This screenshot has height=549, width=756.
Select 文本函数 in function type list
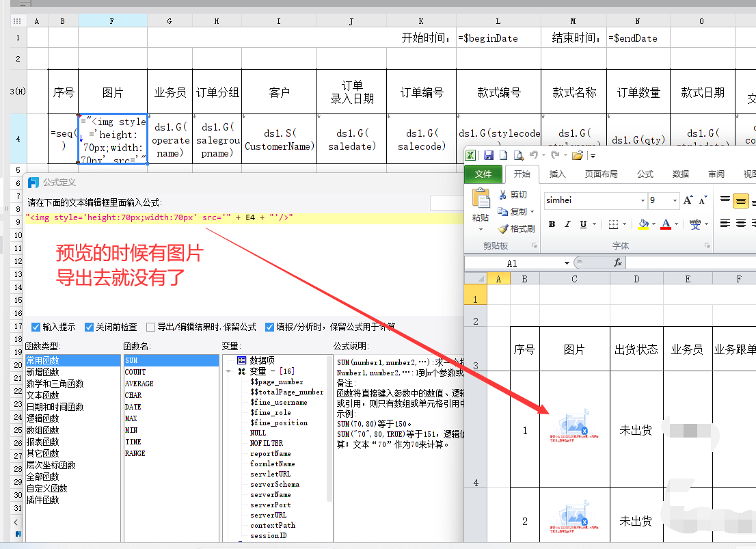tap(43, 395)
